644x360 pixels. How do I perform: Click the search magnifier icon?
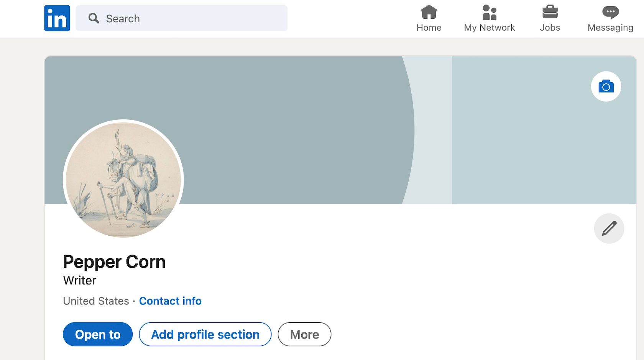tap(93, 18)
